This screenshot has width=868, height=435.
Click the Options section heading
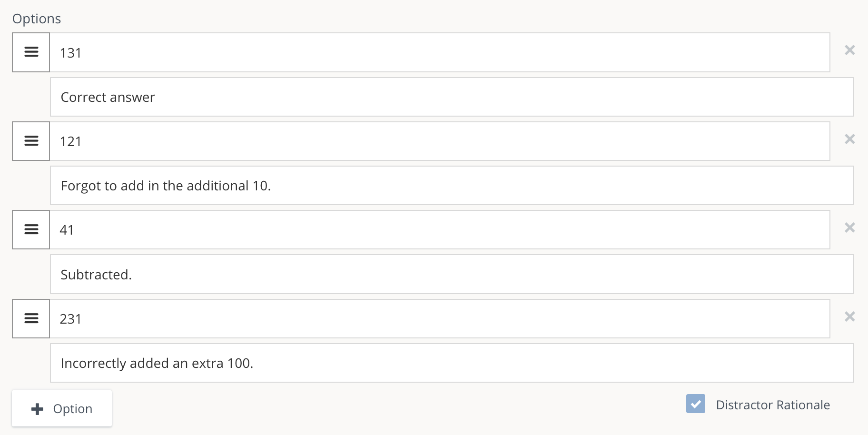pos(37,19)
